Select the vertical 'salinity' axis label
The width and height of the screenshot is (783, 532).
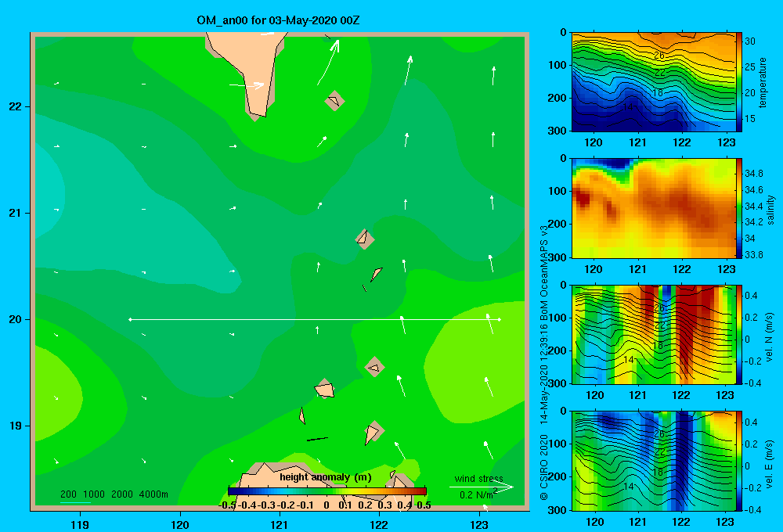point(770,210)
